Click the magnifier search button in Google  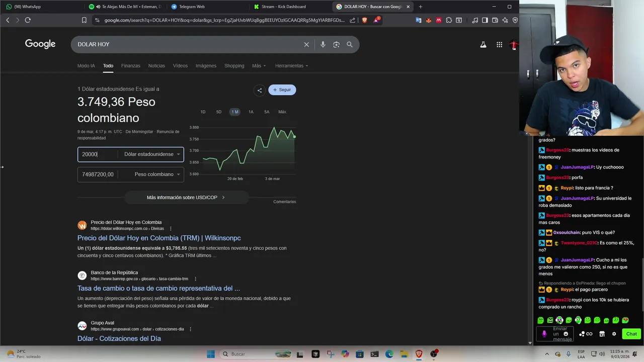350,44
